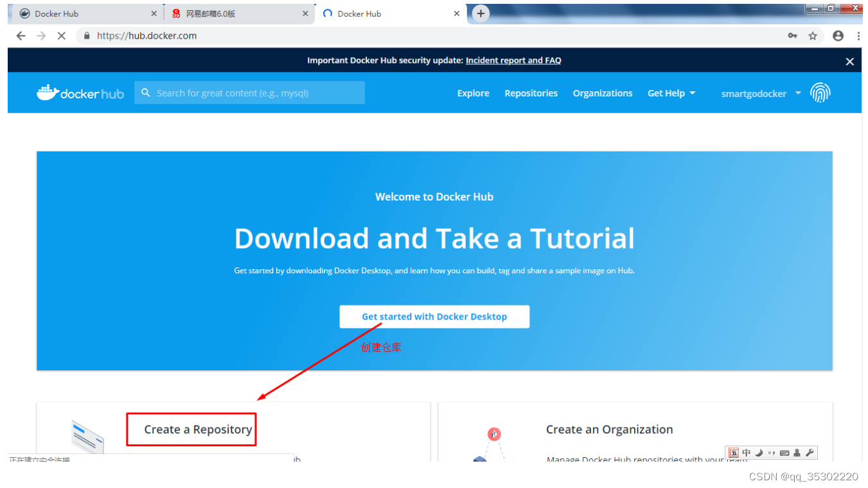The image size is (868, 488).
Task: Open the Organizations menu item
Action: [603, 93]
